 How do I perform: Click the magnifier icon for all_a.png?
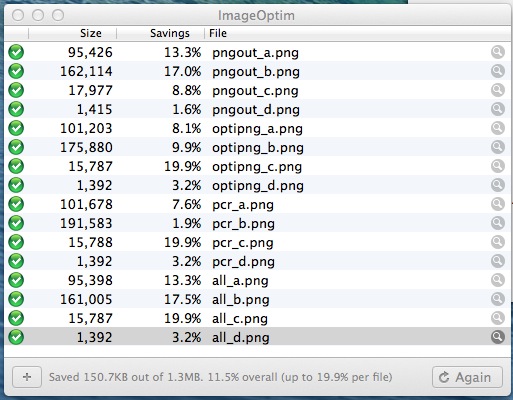[x=497, y=280]
